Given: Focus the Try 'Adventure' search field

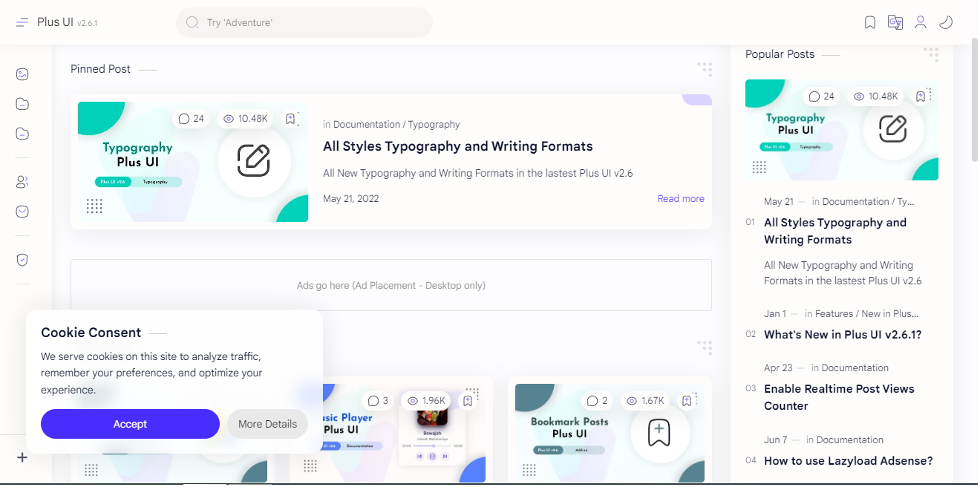Looking at the screenshot, I should [x=304, y=23].
